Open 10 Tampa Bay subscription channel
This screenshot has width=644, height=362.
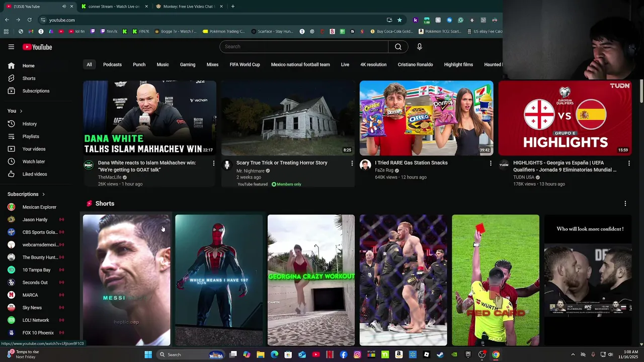click(x=36, y=270)
